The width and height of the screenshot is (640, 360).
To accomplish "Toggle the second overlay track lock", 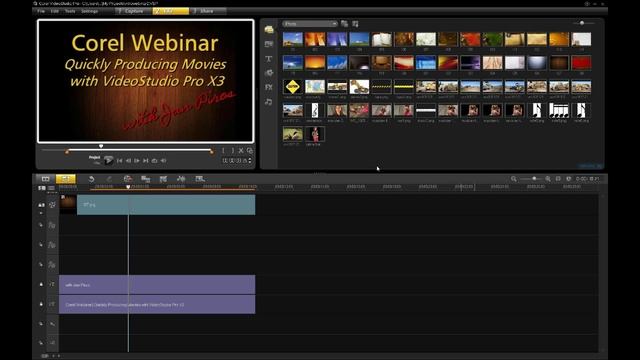I will pyautogui.click(x=41, y=245).
